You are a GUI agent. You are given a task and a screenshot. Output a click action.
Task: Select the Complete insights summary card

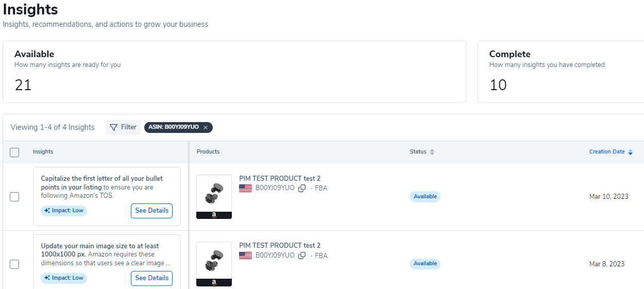point(561,72)
